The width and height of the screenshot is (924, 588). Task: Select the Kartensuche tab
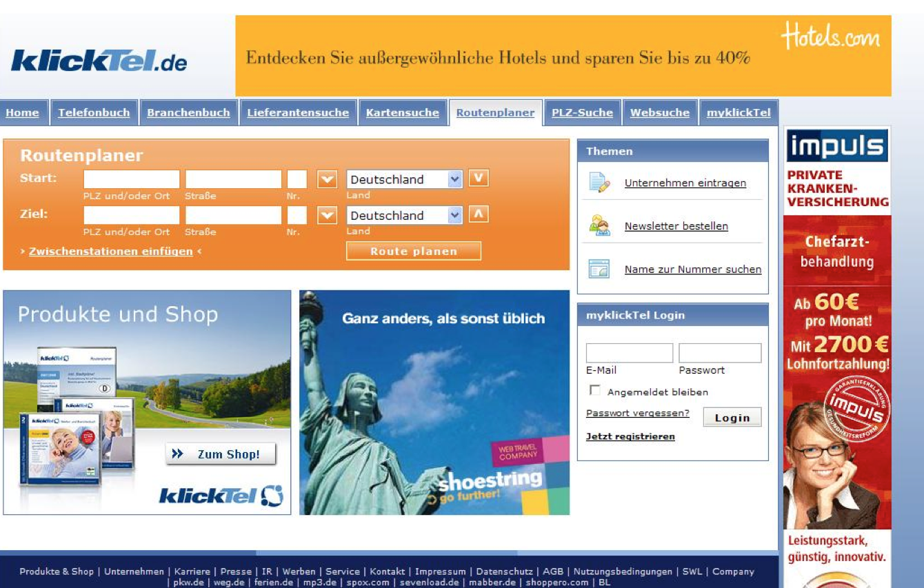point(402,112)
